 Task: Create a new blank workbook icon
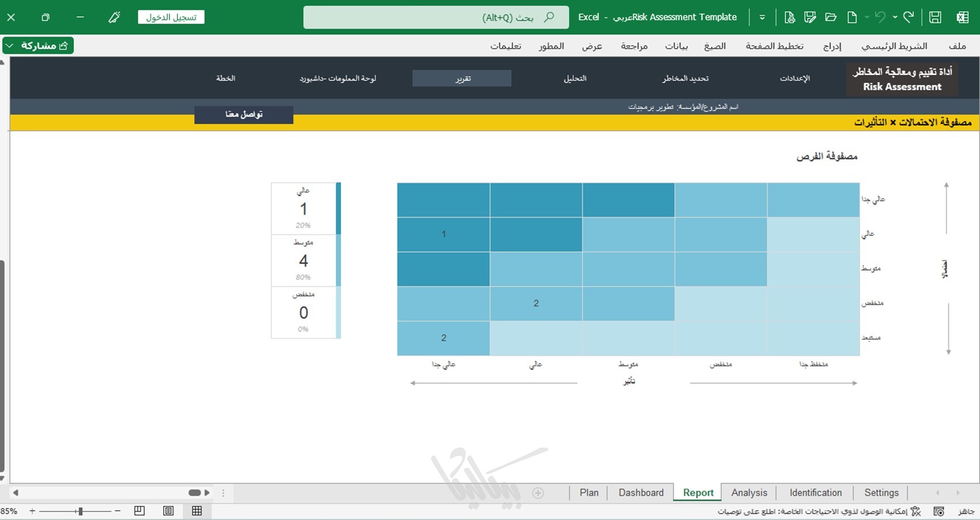(852, 17)
